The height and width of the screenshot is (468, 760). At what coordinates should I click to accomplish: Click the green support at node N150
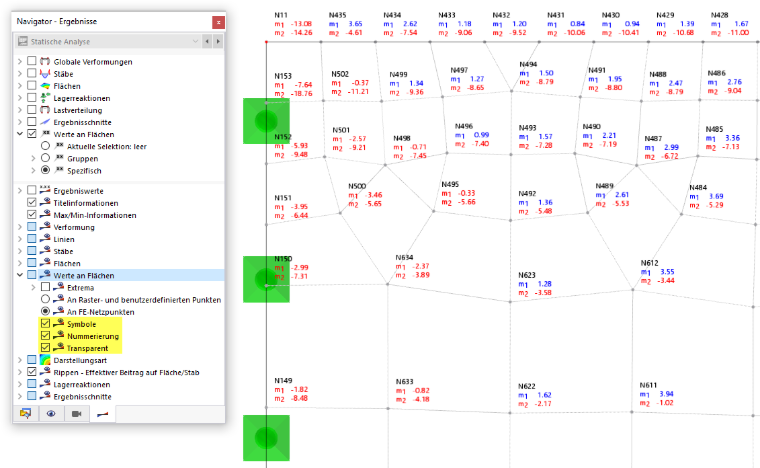point(266,280)
